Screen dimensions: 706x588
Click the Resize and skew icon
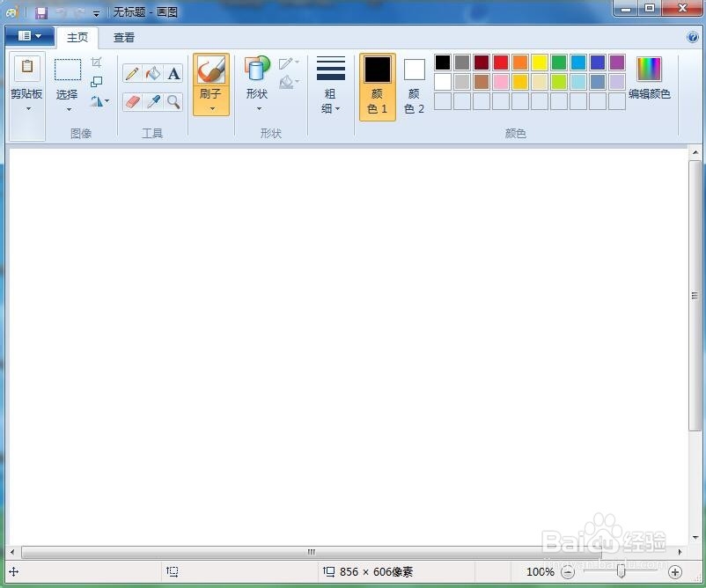click(96, 82)
